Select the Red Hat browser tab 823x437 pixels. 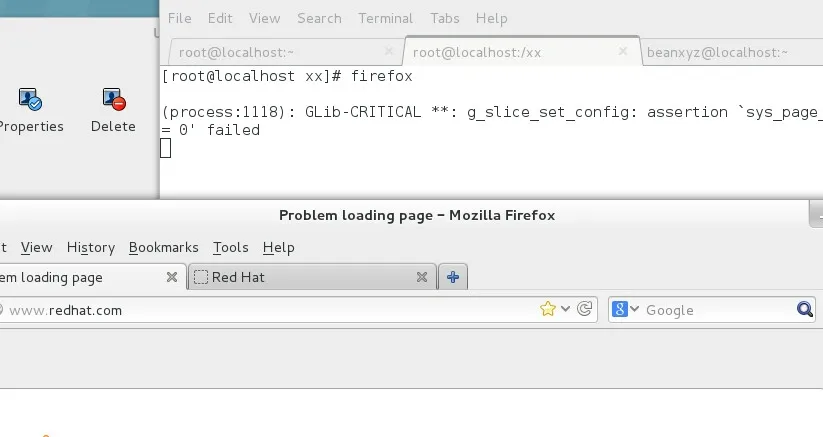(x=300, y=277)
